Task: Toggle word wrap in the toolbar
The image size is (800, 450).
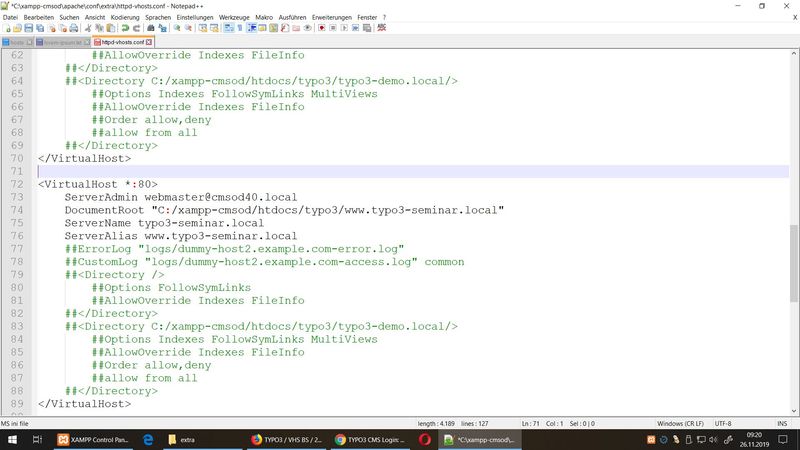Action: point(226,29)
